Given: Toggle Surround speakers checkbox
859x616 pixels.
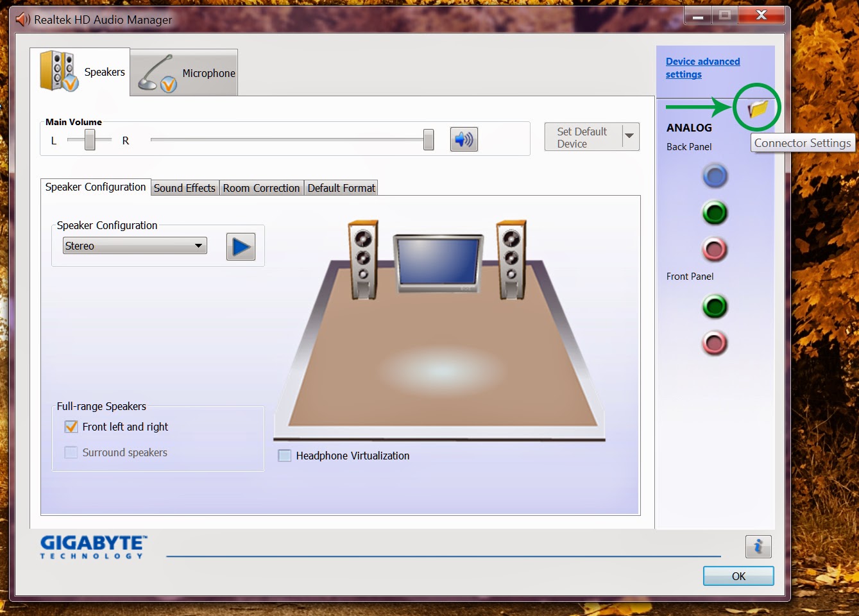Looking at the screenshot, I should click(71, 452).
